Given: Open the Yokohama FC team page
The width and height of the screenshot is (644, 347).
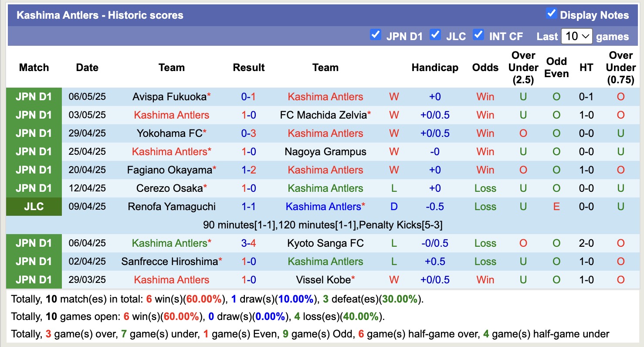Looking at the screenshot, I should pyautogui.click(x=169, y=133).
